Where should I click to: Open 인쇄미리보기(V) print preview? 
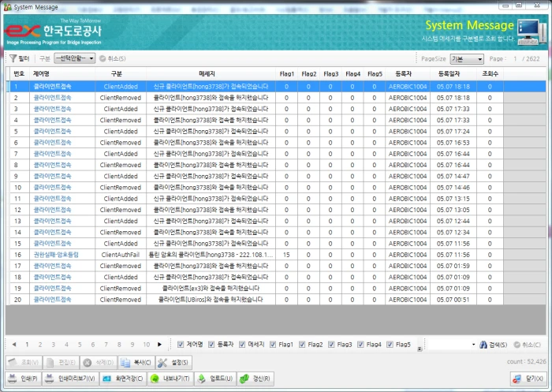71,379
